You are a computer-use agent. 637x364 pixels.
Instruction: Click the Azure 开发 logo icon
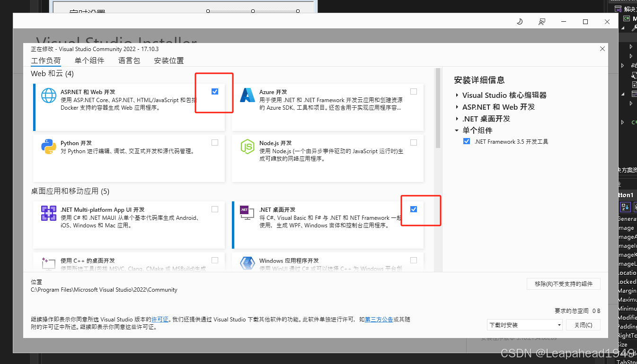click(x=248, y=95)
